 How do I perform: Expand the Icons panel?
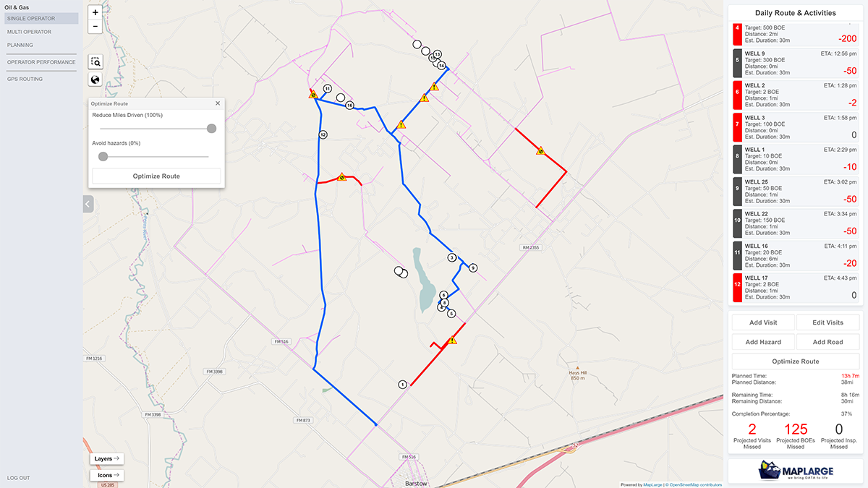107,475
